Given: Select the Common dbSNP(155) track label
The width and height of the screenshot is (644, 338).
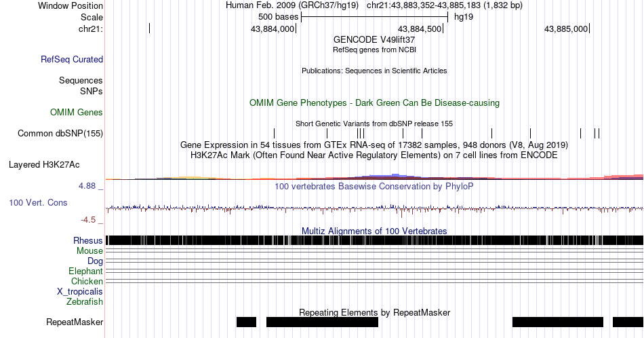Looking at the screenshot, I should (x=60, y=133).
